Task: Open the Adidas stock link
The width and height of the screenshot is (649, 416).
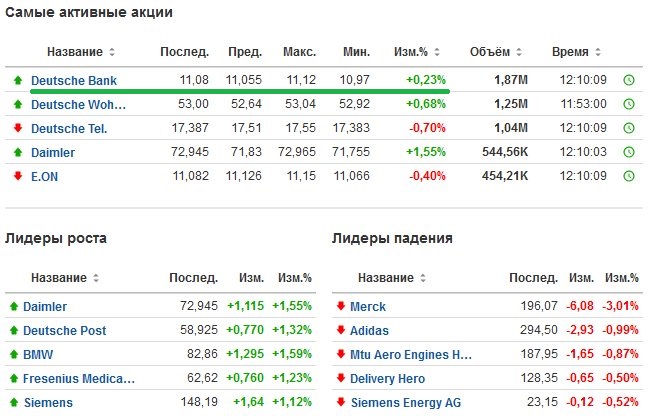Action: click(370, 330)
